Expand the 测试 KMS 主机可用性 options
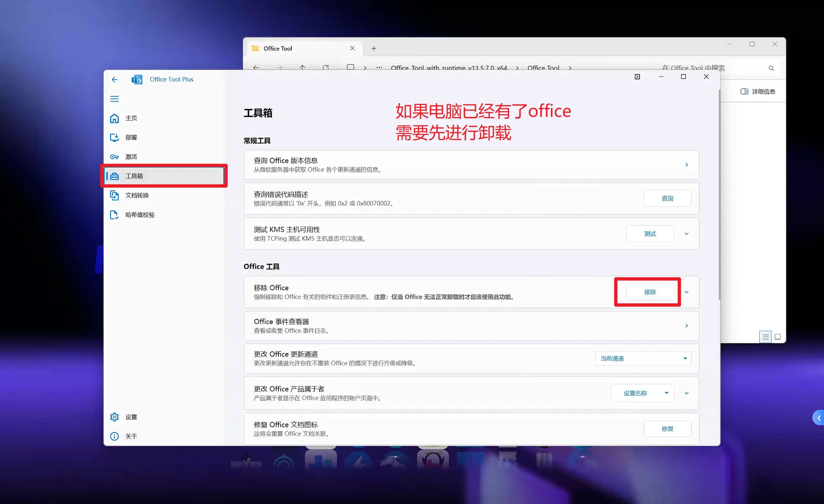The width and height of the screenshot is (824, 504). [x=687, y=234]
